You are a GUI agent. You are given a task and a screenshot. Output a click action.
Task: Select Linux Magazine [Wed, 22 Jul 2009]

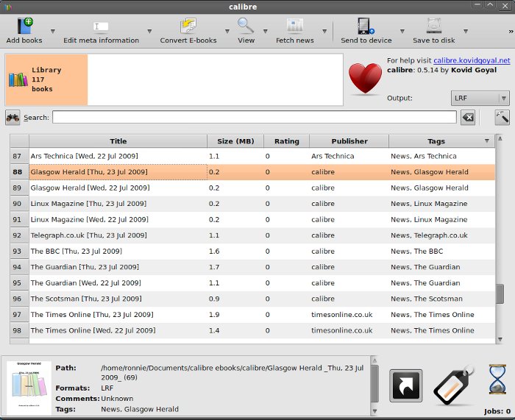click(89, 219)
